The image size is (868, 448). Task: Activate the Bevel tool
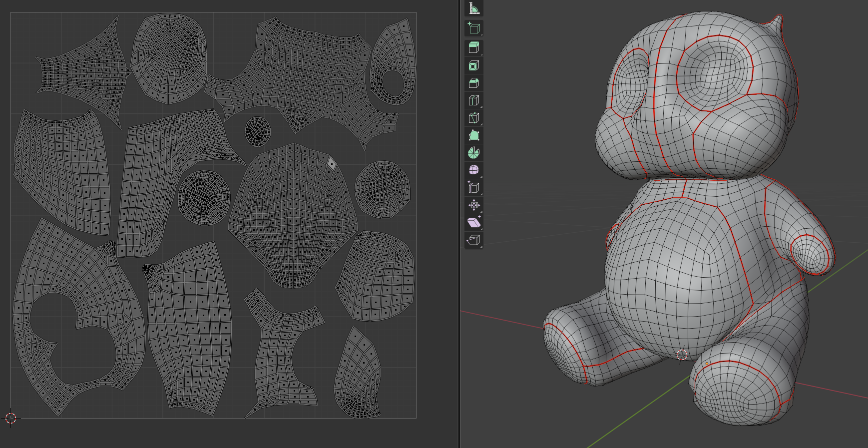coord(473,83)
